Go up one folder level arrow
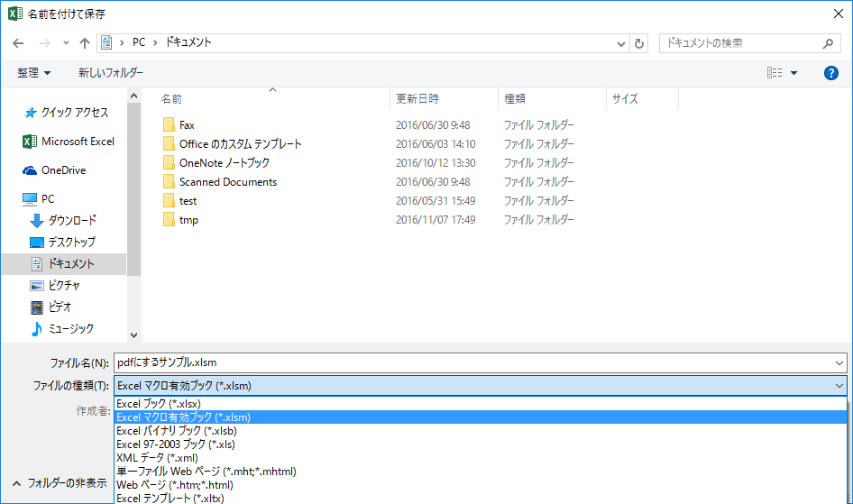The image size is (853, 504). click(85, 43)
